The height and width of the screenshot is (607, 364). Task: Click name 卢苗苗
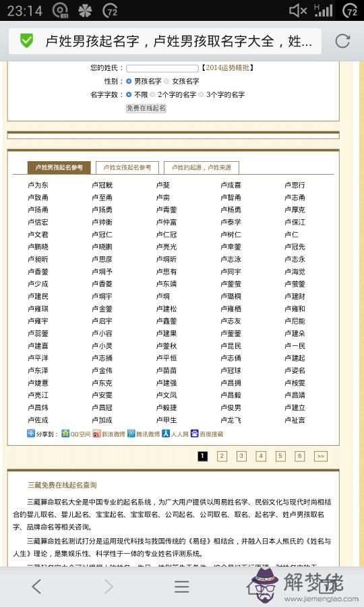pos(166,370)
